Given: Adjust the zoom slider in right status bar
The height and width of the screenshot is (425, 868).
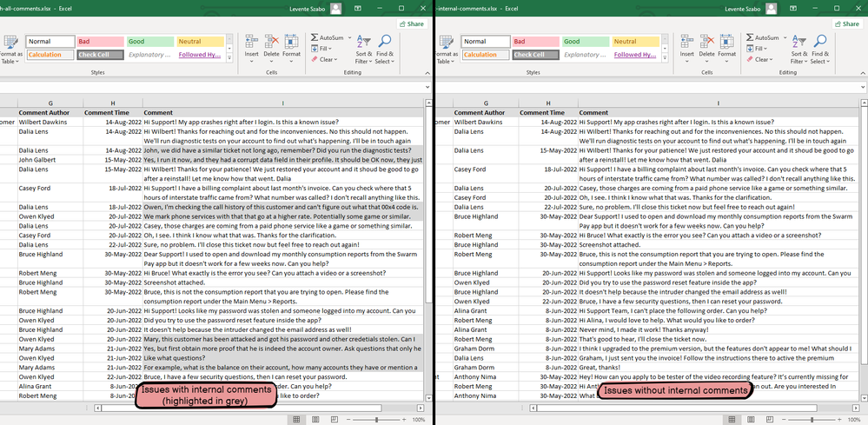Looking at the screenshot, I should click(812, 419).
